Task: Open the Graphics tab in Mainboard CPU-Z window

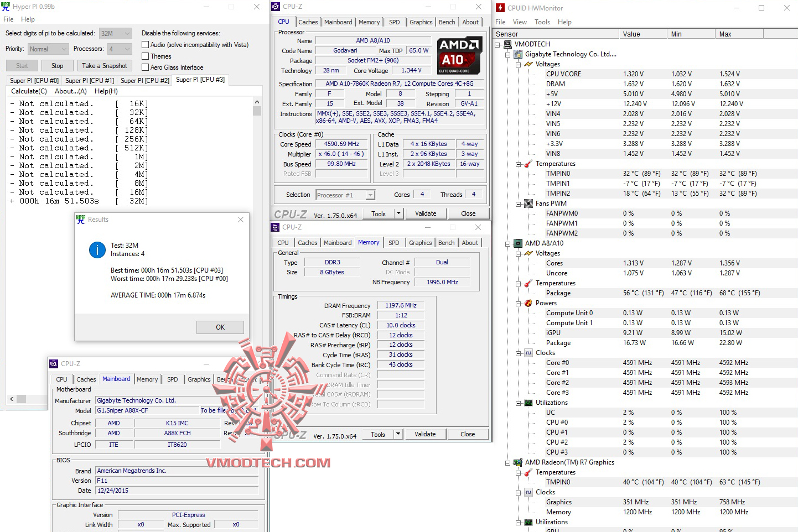Action: 199,379
